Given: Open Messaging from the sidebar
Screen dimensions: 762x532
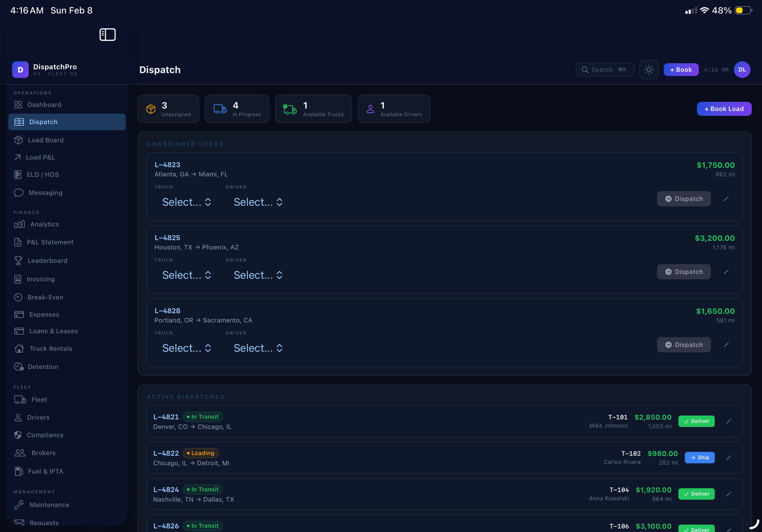Looking at the screenshot, I should point(45,193).
